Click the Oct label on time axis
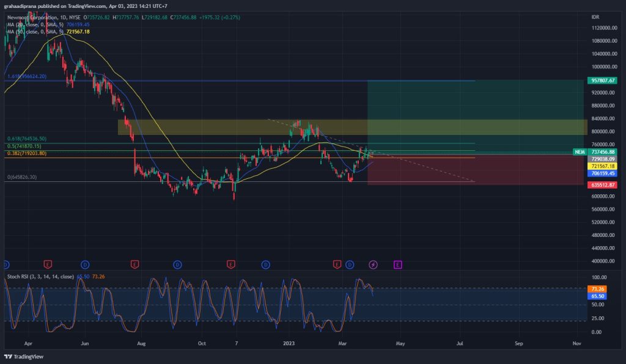This screenshot has height=364, width=626. click(202, 343)
